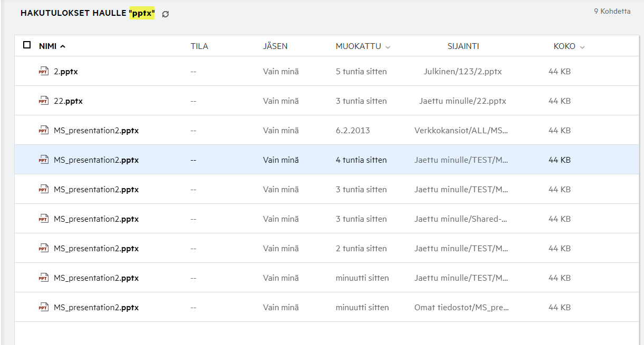Screen dimensions: 644x345
Task: Click the TILA column header
Action: [199, 46]
